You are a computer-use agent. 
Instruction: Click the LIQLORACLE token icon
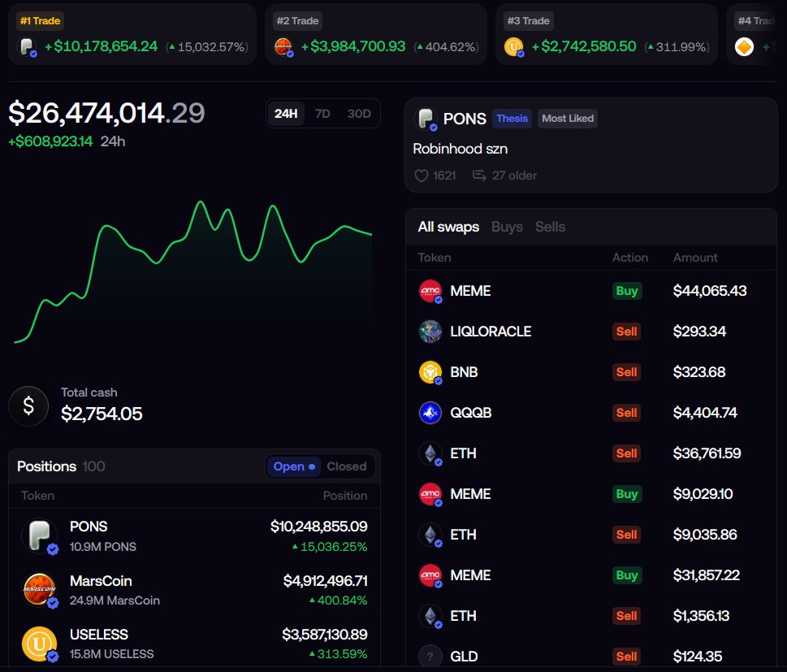(x=430, y=332)
